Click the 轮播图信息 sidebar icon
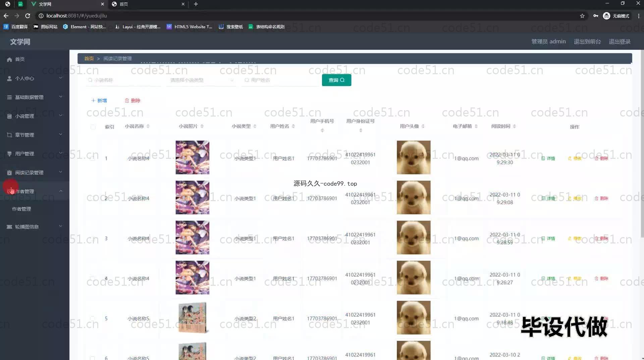 coord(9,227)
